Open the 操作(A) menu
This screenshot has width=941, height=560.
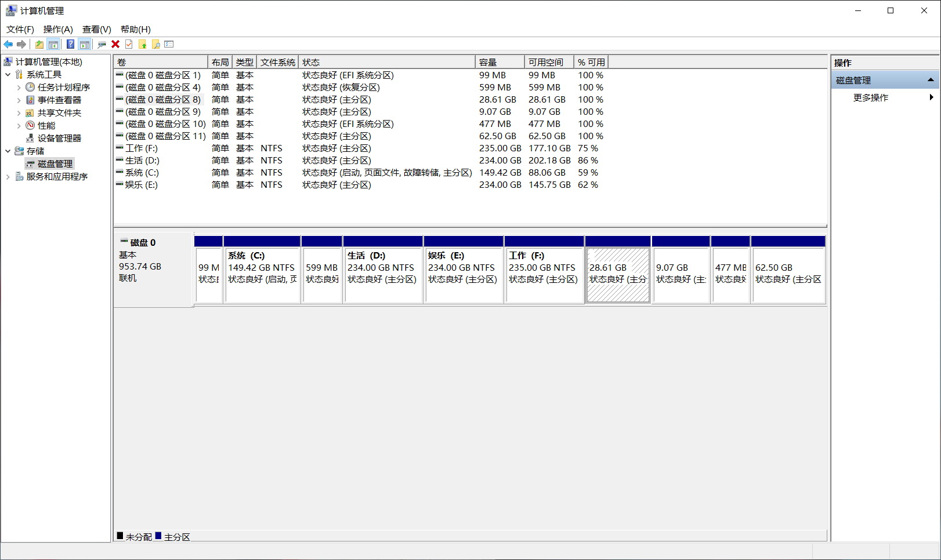coord(58,29)
